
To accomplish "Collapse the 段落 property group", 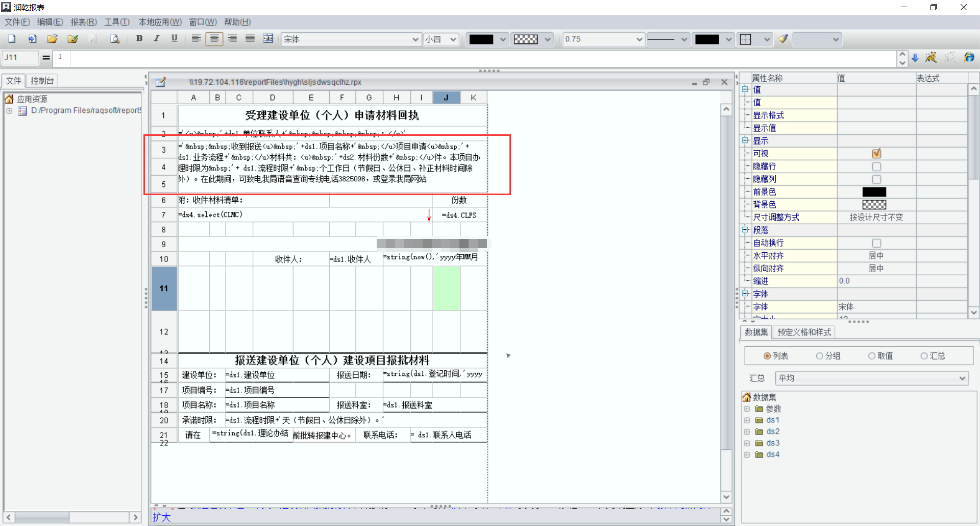I will [745, 230].
